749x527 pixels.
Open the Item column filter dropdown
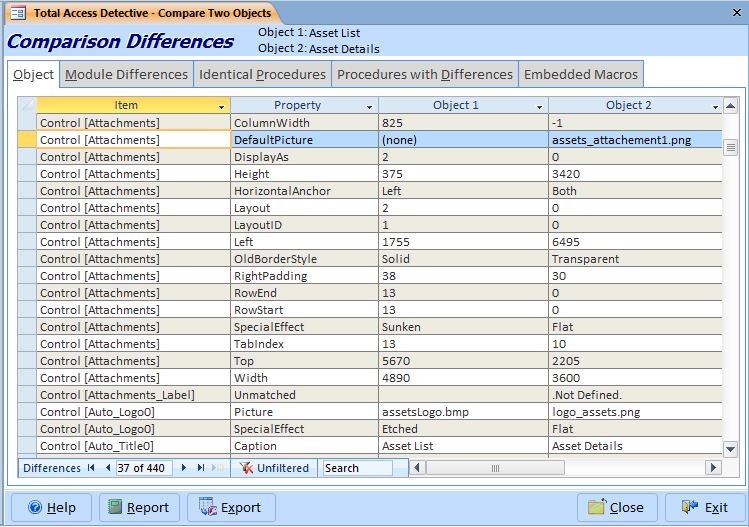pos(221,106)
